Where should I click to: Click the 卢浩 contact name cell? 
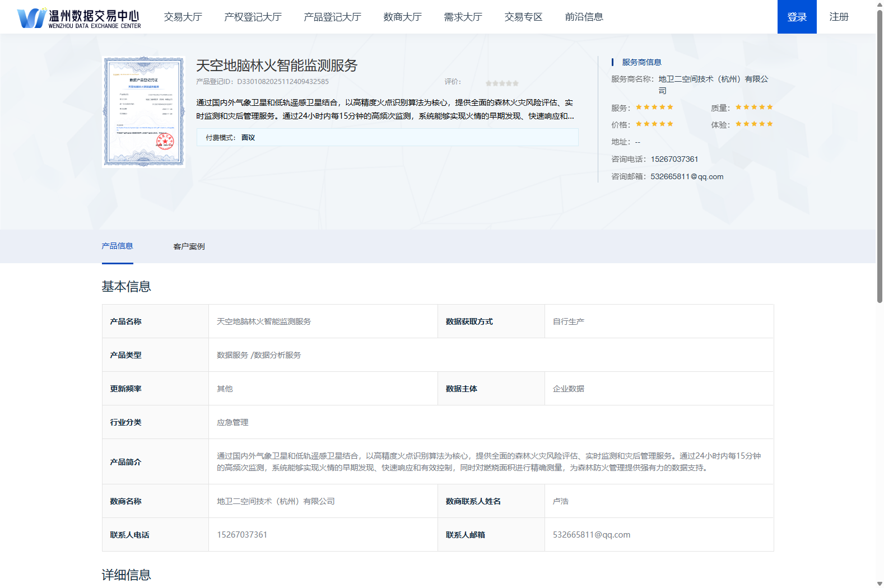point(659,501)
